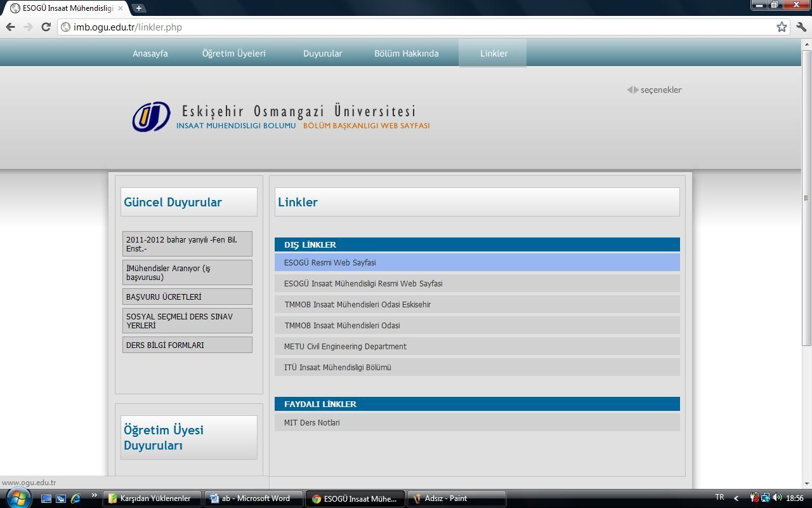Open METU Civil Engineering Department link

click(477, 346)
